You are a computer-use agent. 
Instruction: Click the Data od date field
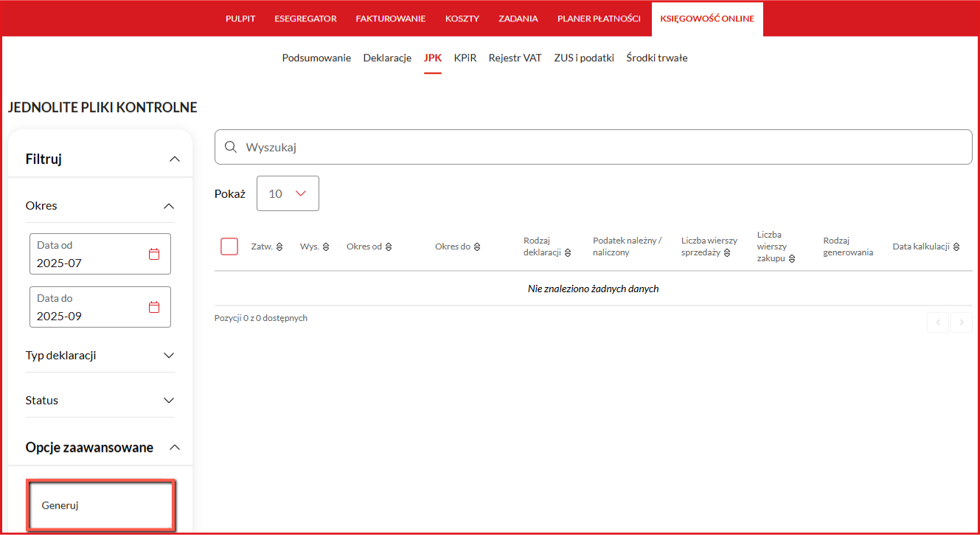(x=100, y=254)
